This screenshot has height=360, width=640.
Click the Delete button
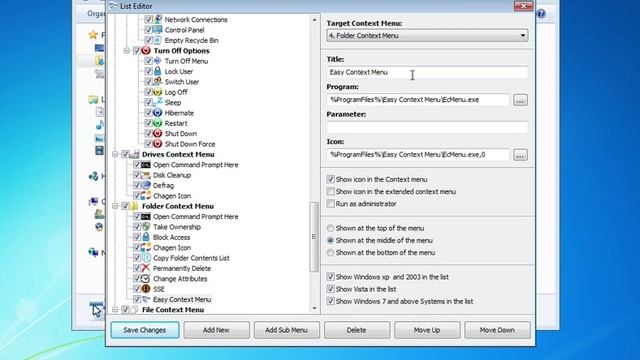click(x=357, y=330)
